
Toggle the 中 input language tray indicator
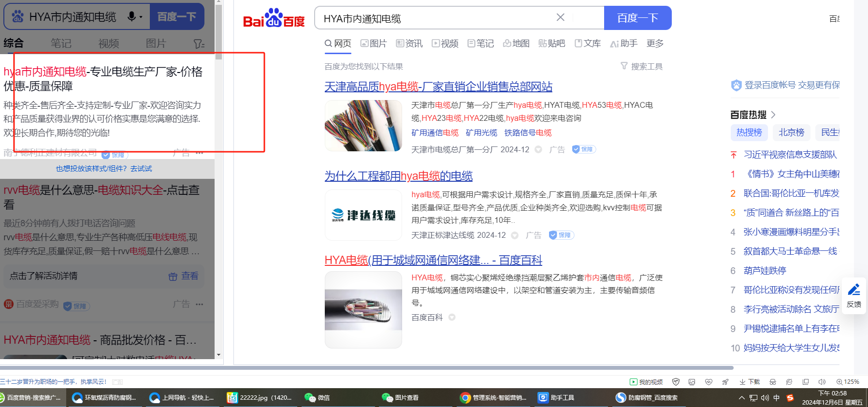[777, 398]
